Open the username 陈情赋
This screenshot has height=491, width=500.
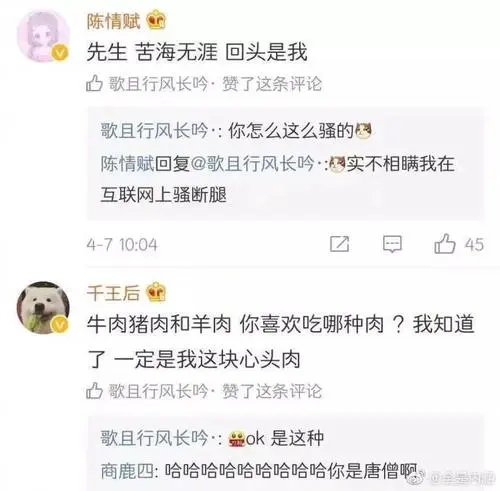(113, 22)
